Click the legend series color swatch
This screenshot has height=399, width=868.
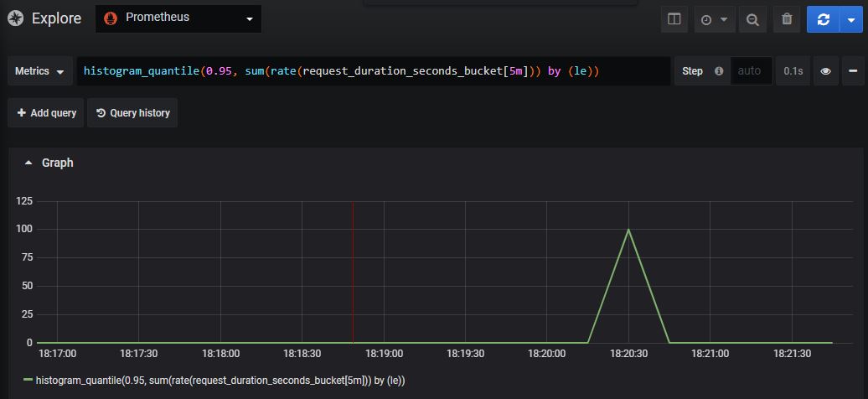28,381
